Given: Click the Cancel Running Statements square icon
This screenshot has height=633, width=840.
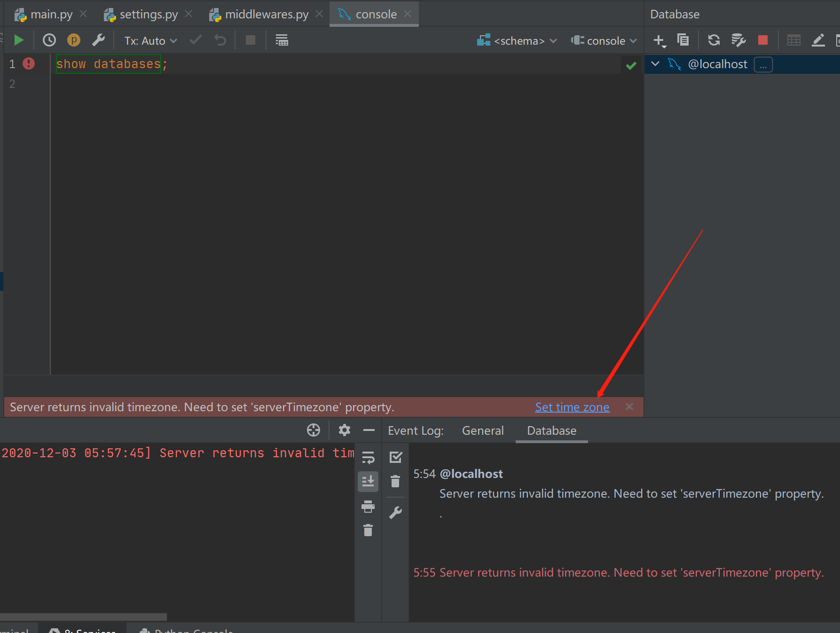Looking at the screenshot, I should coord(251,40).
